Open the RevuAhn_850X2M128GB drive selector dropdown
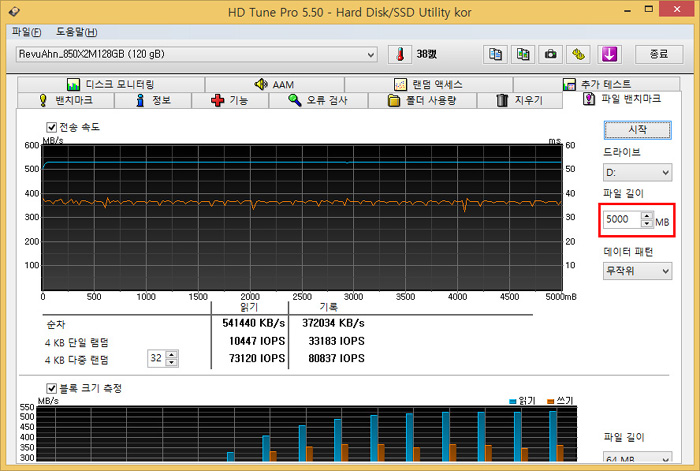The height and width of the screenshot is (471, 700). (196, 54)
